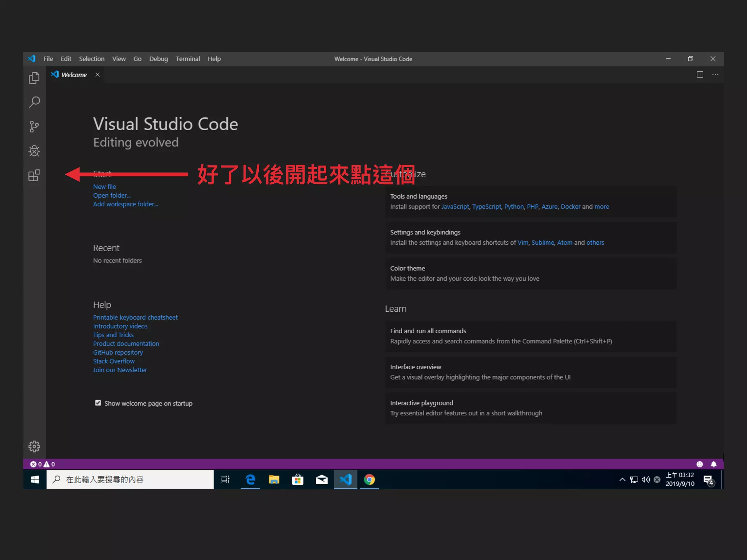
Task: Click the Open folder... link
Action: coord(112,195)
